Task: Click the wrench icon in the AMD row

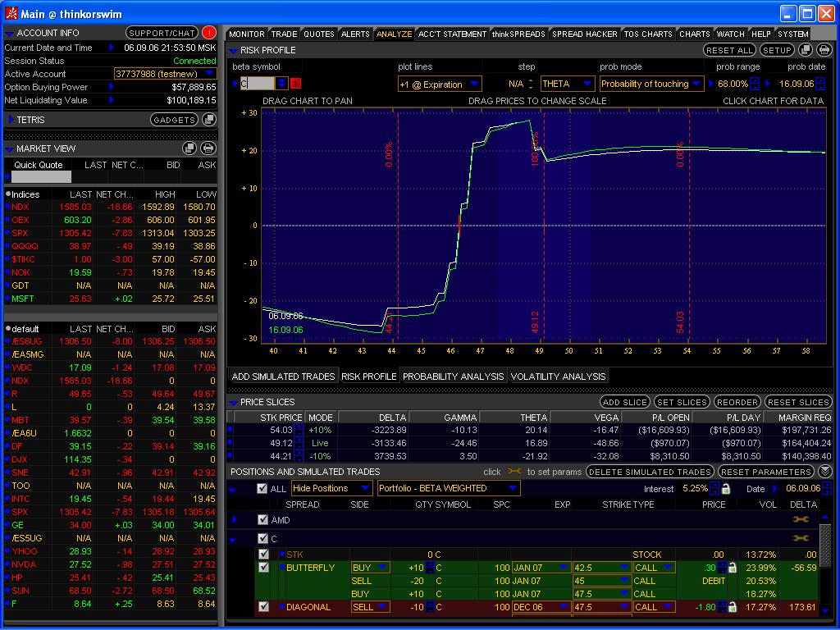Action: point(801,520)
